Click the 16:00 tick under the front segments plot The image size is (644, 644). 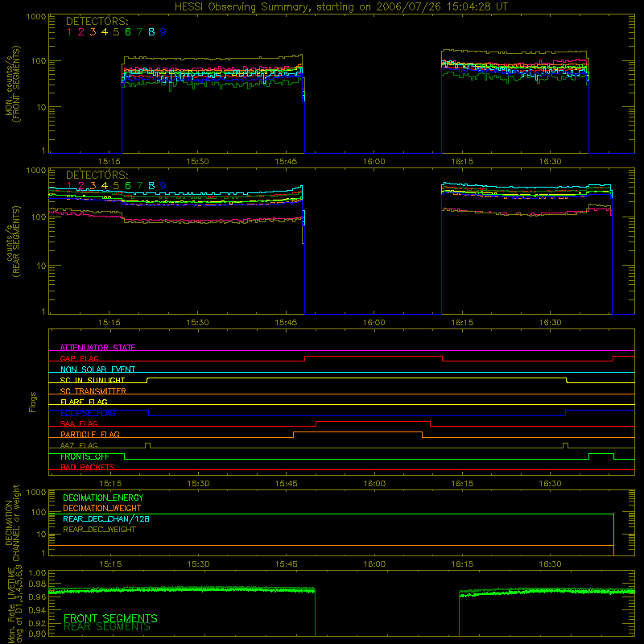pyautogui.click(x=374, y=162)
